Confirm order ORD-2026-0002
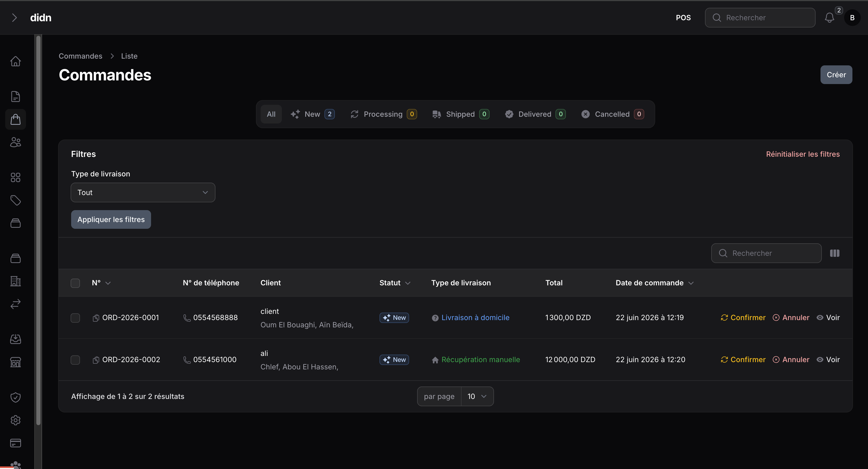Screen dimensions: 868x469 tap(743, 360)
